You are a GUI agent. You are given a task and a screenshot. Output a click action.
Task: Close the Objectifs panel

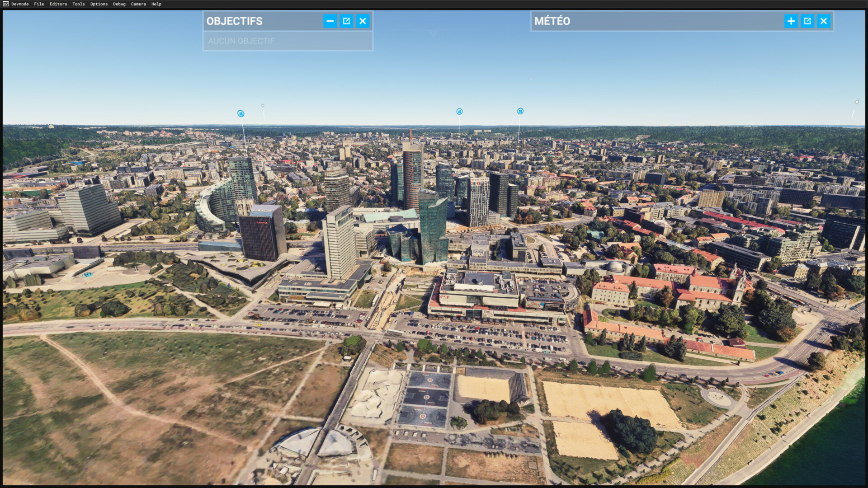363,21
